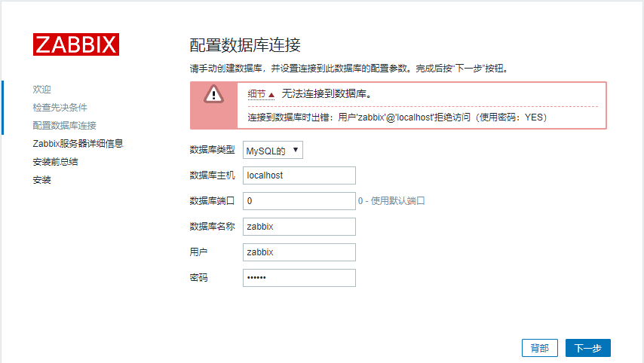644x363 pixels.
Task: Click the 数据库主机 localhost field
Action: point(299,175)
